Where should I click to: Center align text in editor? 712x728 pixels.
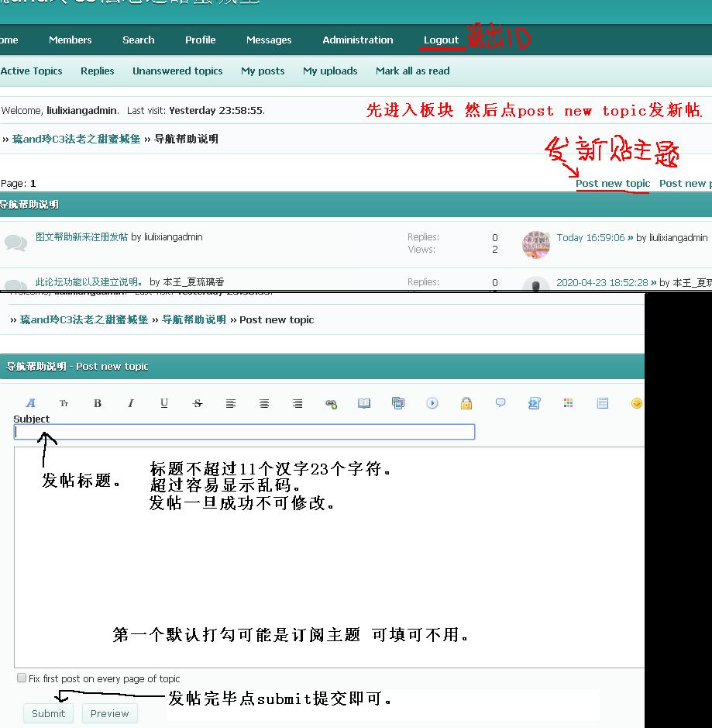pos(264,403)
